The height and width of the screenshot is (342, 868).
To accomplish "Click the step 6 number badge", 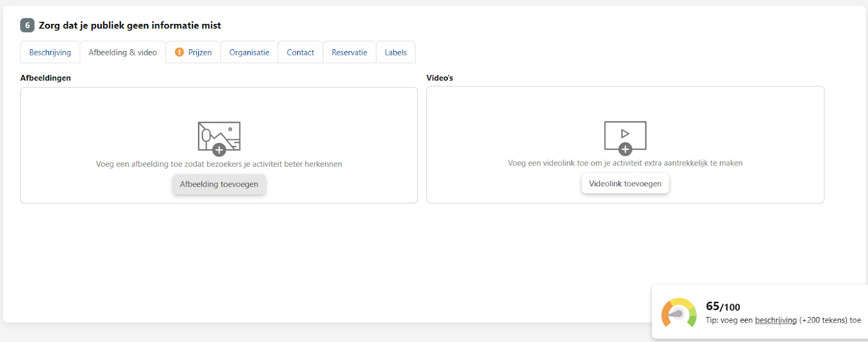I will [27, 26].
